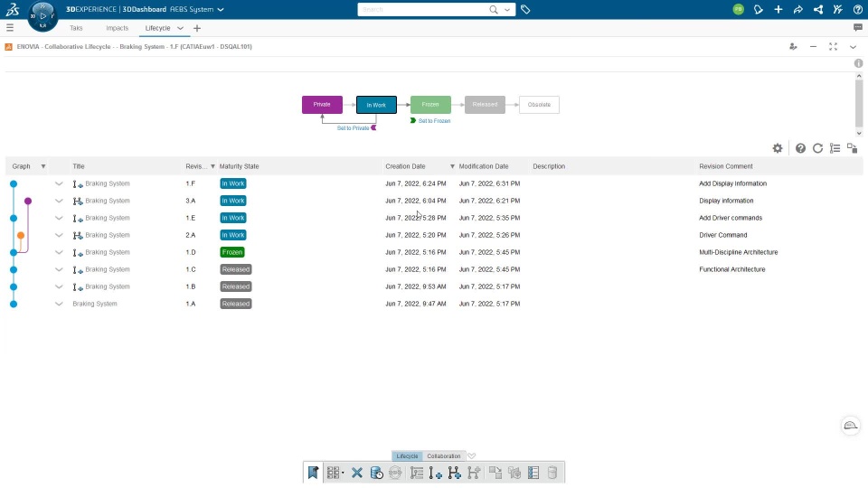Click the tag icon beside search box

(x=525, y=9)
